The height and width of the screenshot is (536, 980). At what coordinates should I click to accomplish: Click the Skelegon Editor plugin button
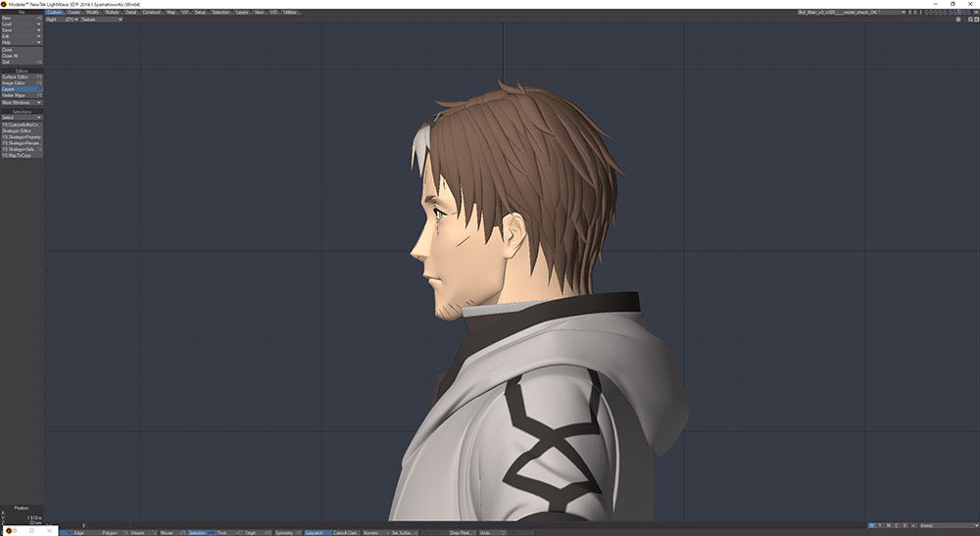coord(22,131)
